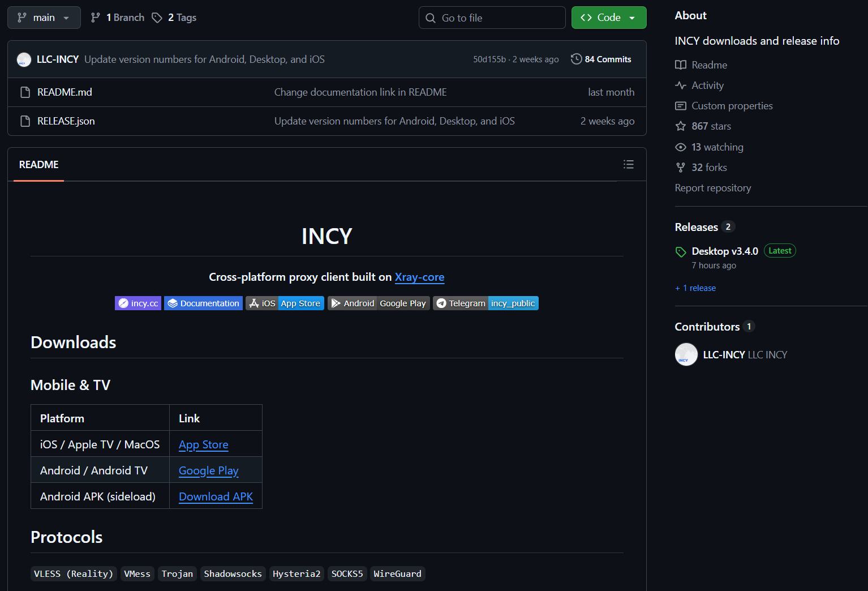The height and width of the screenshot is (591, 868).
Task: Open README.md file
Action: pyautogui.click(x=65, y=92)
